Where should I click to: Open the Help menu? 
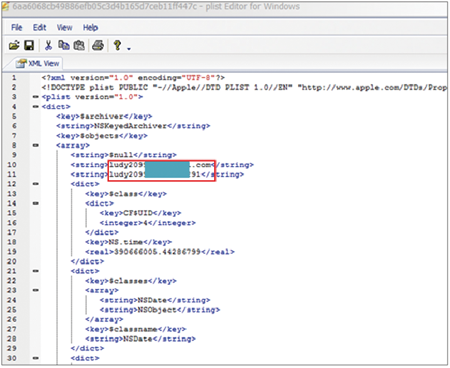tap(90, 27)
